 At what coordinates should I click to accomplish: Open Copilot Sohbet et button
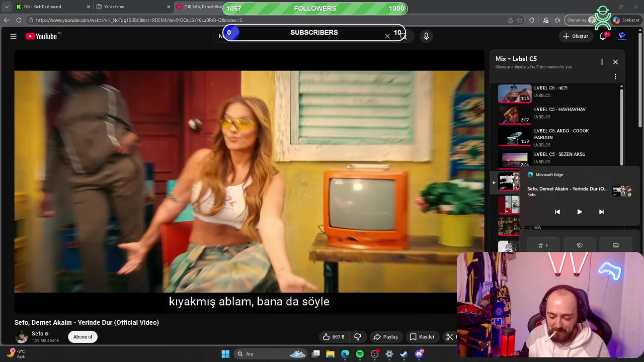626,20
